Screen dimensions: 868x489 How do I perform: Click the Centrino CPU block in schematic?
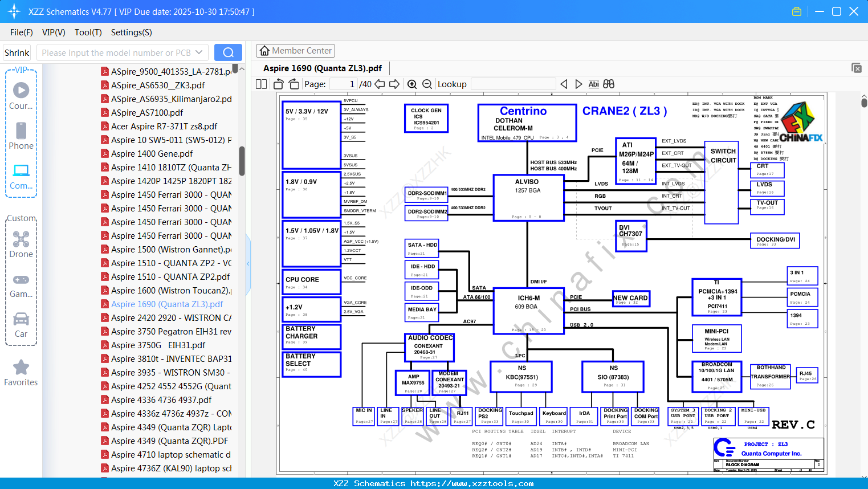click(527, 123)
